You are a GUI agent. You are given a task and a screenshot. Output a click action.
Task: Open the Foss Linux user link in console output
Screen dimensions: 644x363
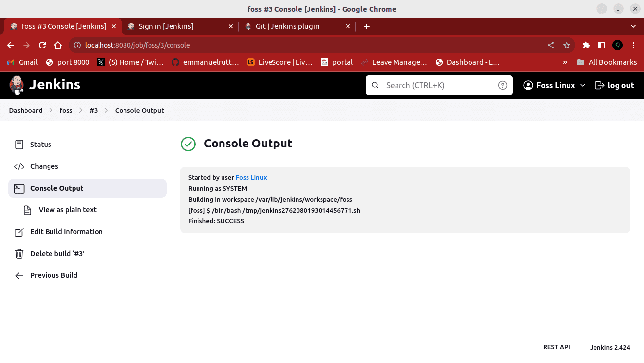[x=251, y=177]
